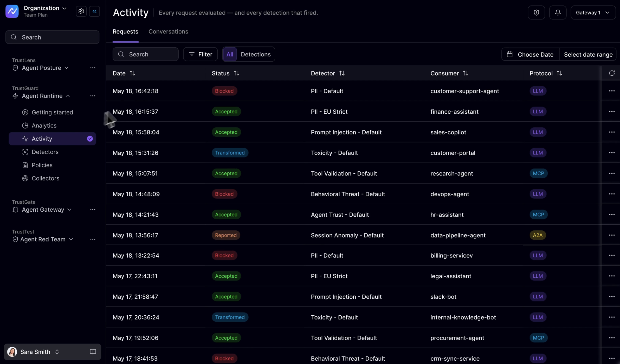Collapse the sidebar with double-chevron icon
The height and width of the screenshot is (364, 620).
tap(94, 11)
